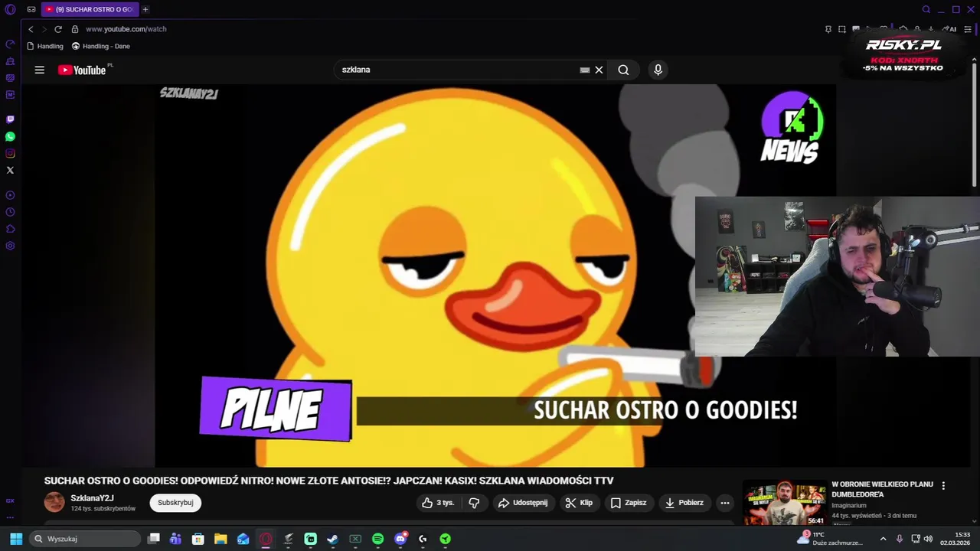Download the video with Pobierz
The width and height of the screenshot is (980, 551).
click(x=684, y=503)
